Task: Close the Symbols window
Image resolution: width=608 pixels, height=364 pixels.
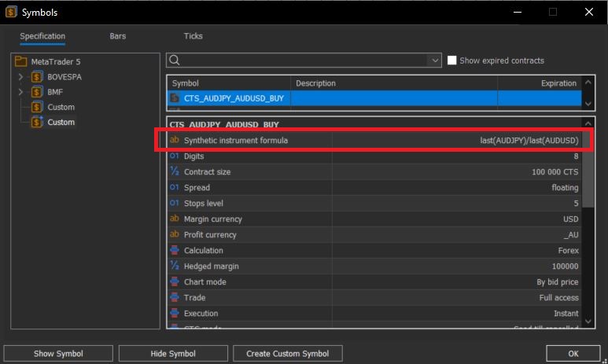Action: point(589,12)
